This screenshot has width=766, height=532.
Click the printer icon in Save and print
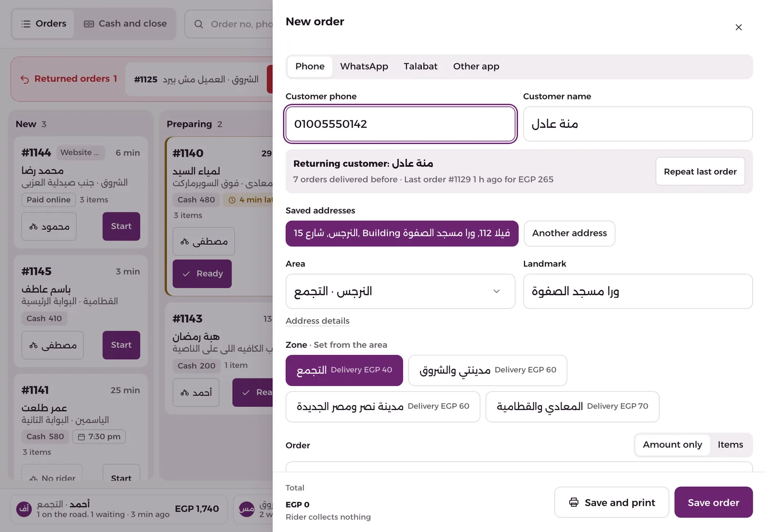pyautogui.click(x=574, y=502)
